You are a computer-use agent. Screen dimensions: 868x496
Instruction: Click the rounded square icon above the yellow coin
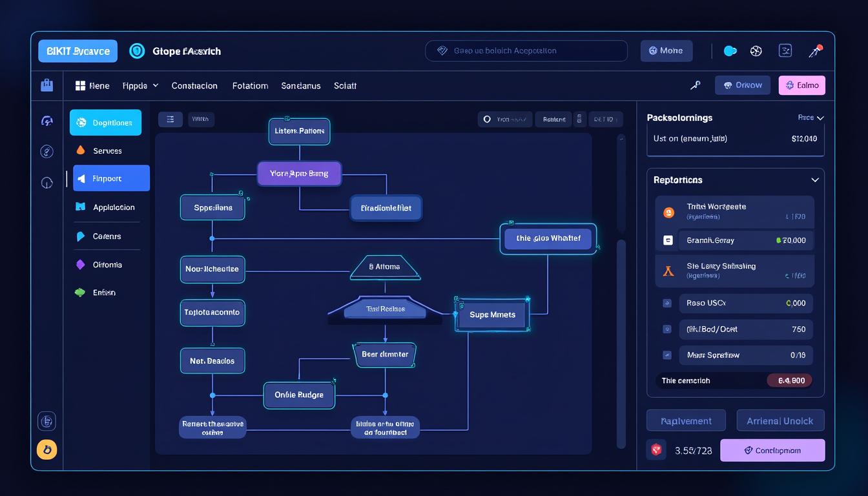tap(46, 422)
